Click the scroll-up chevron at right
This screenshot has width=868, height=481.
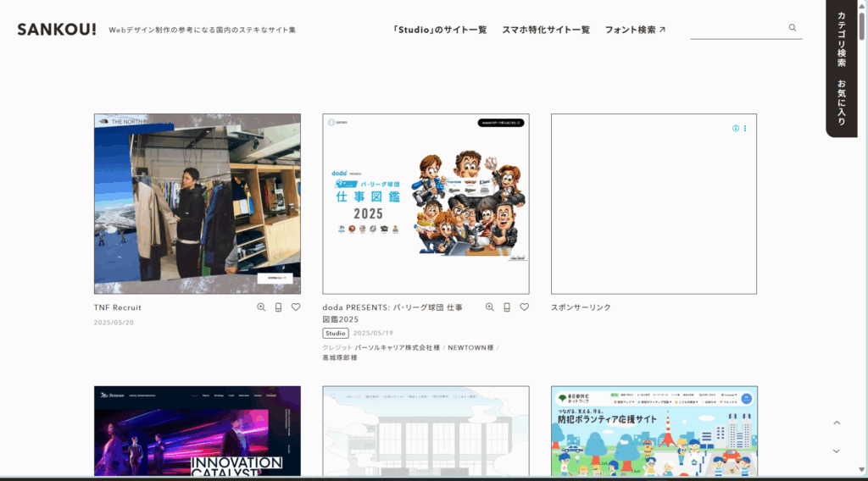point(837,423)
